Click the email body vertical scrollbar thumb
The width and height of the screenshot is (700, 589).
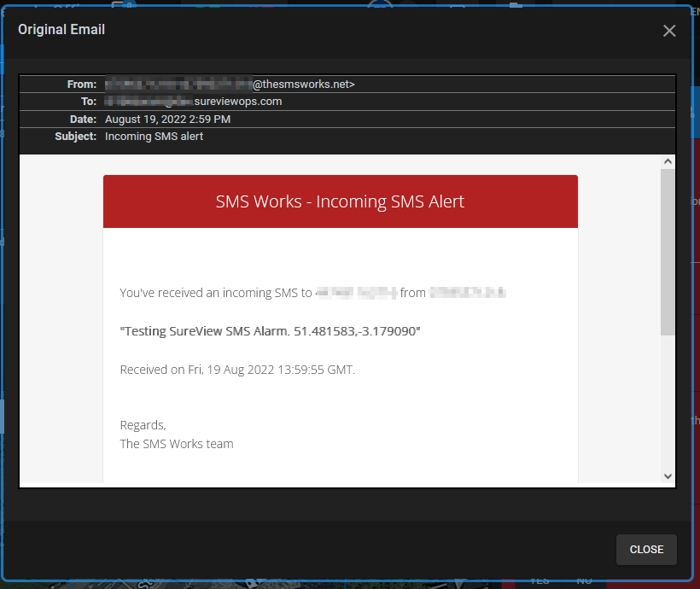pyautogui.click(x=668, y=252)
